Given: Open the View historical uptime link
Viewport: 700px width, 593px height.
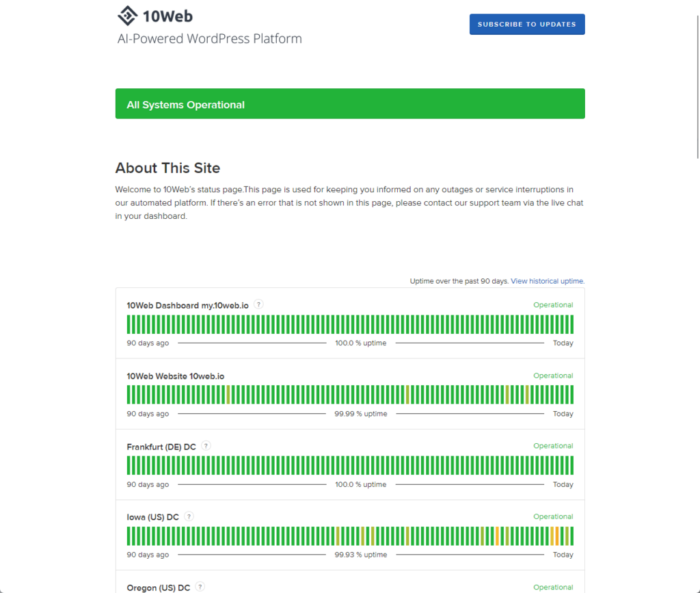Looking at the screenshot, I should 548,281.
